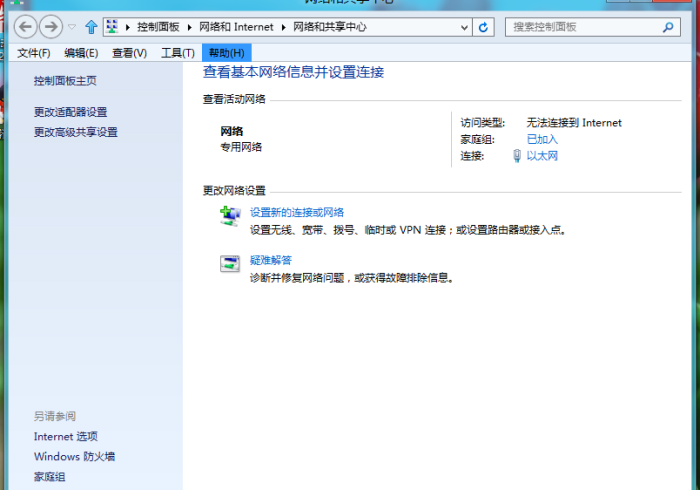Open the 查看(V) menu
Screen dimensions: 700x490
point(129,53)
